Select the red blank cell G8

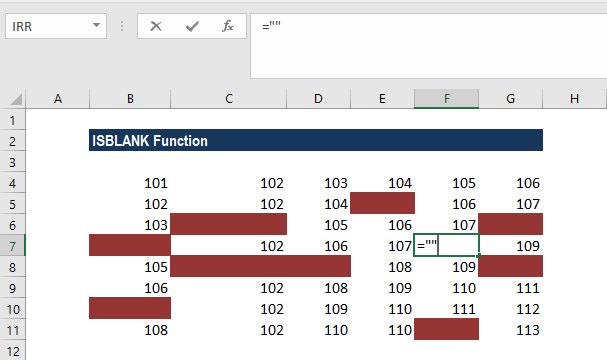tap(511, 266)
